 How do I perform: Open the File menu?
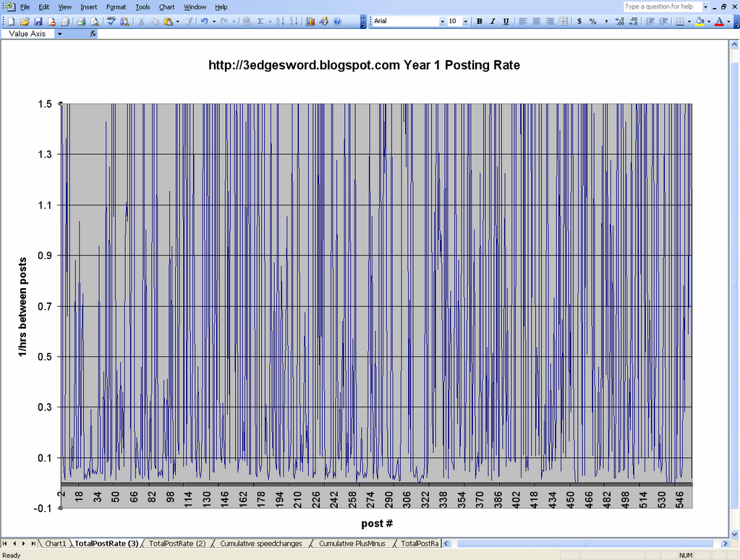[25, 7]
